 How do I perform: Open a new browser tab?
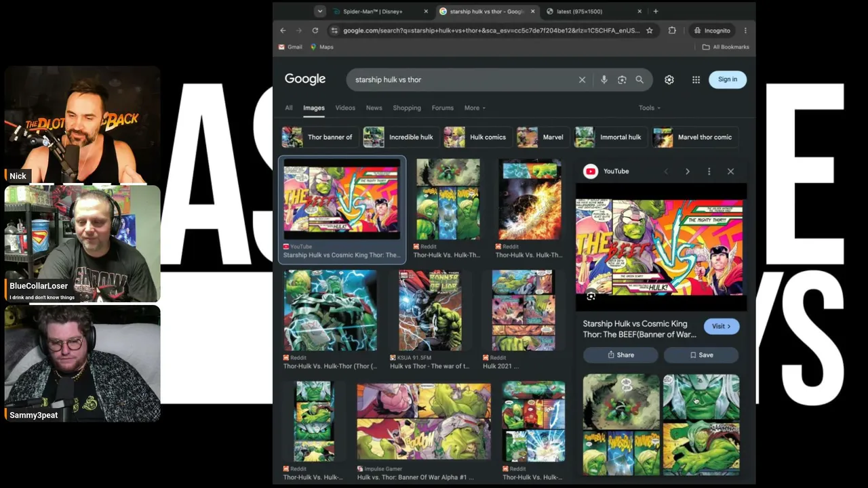(x=655, y=12)
